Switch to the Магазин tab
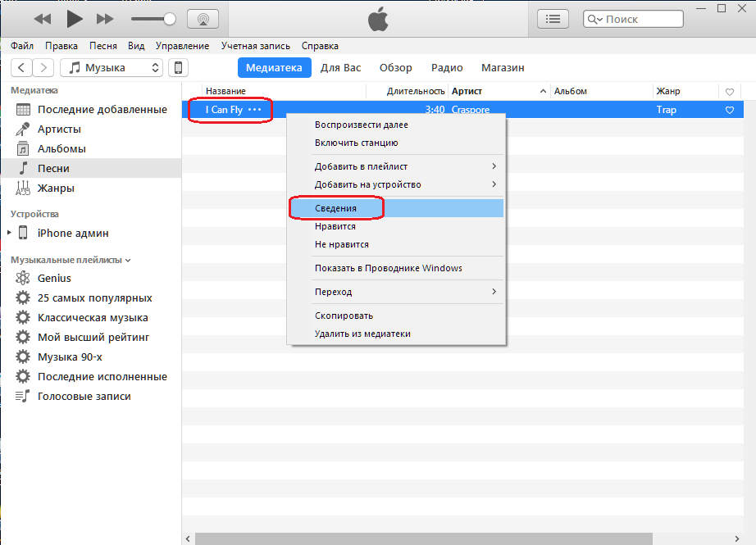756x545 pixels. [503, 67]
